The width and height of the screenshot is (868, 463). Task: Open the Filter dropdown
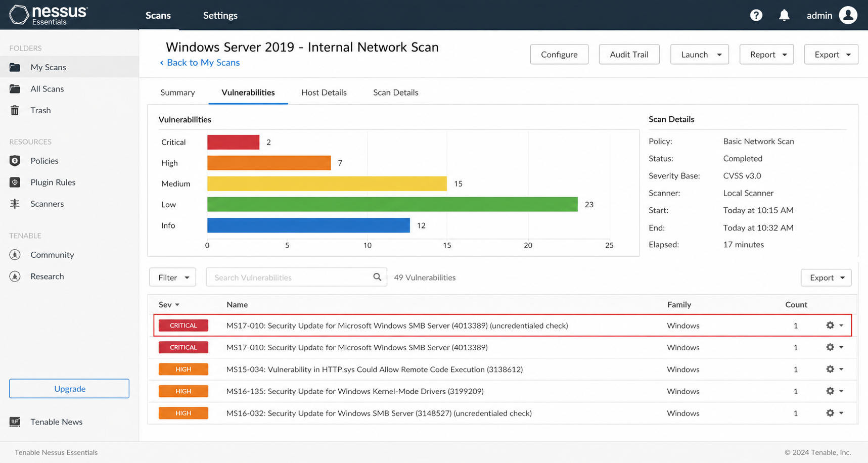coord(172,277)
